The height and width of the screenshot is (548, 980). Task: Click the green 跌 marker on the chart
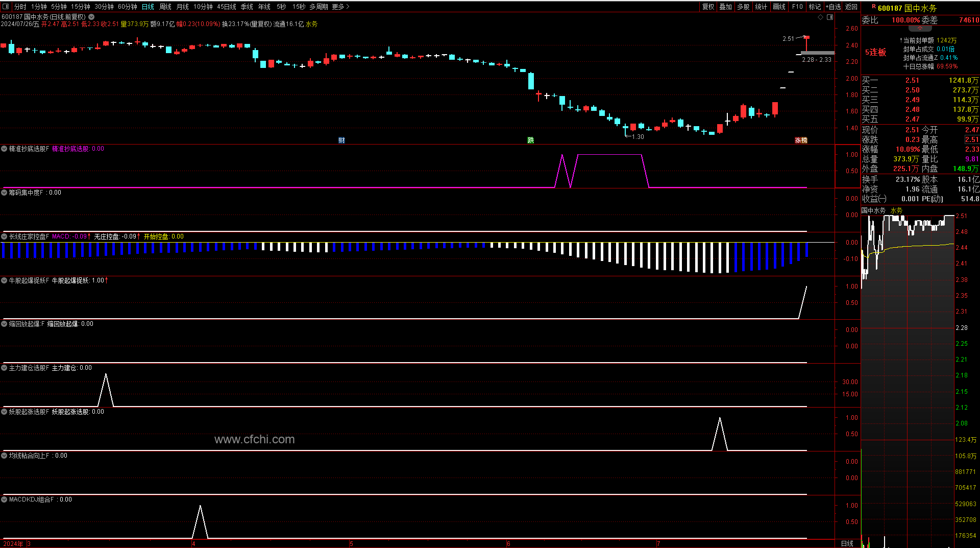tap(531, 140)
